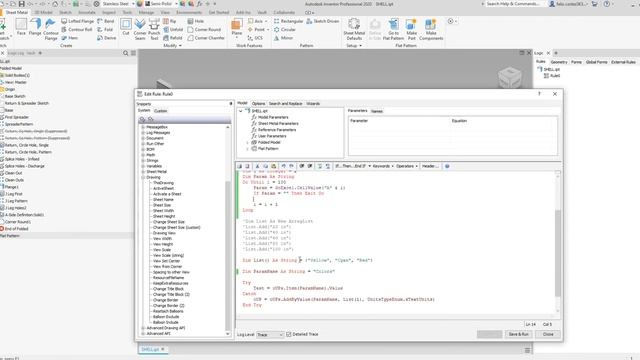Select the Fold tool
This screenshot has height=360, width=640.
105,29
